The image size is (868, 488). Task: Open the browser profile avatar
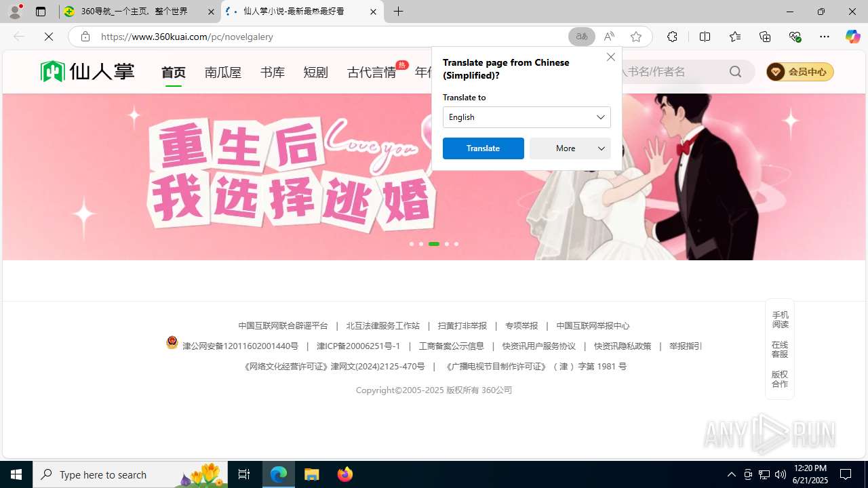tap(15, 12)
